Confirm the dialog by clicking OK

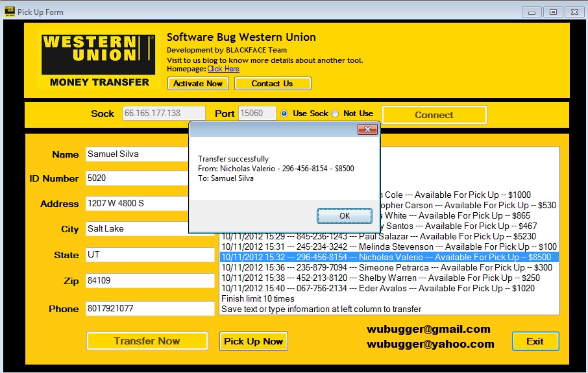(x=344, y=216)
